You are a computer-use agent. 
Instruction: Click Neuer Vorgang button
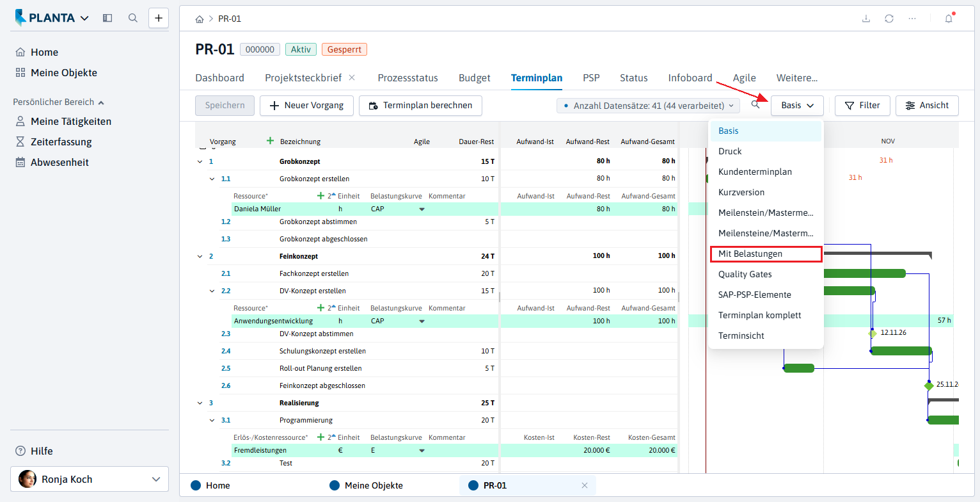[x=306, y=105]
